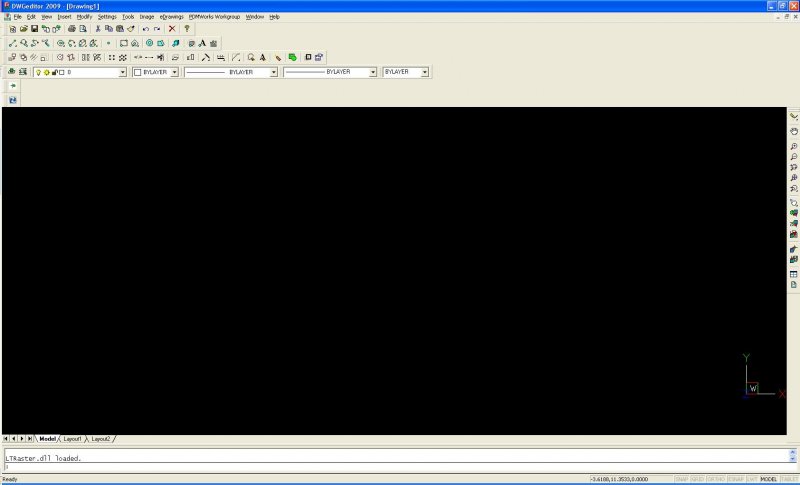Viewport: 800px width, 485px height.
Task: Toggle SNAP mode in status bar
Action: (x=682, y=479)
